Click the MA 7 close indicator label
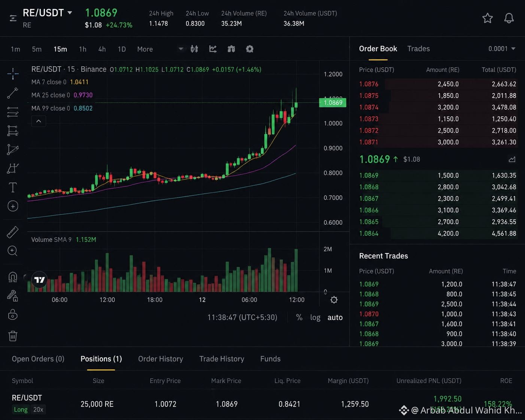Screen dimensions: 525x420 point(49,82)
